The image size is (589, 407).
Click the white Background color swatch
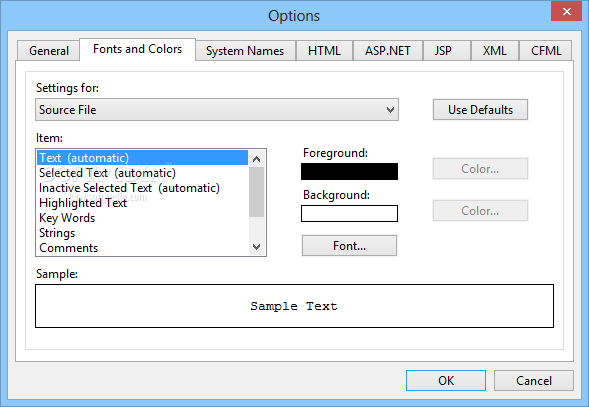(x=349, y=213)
